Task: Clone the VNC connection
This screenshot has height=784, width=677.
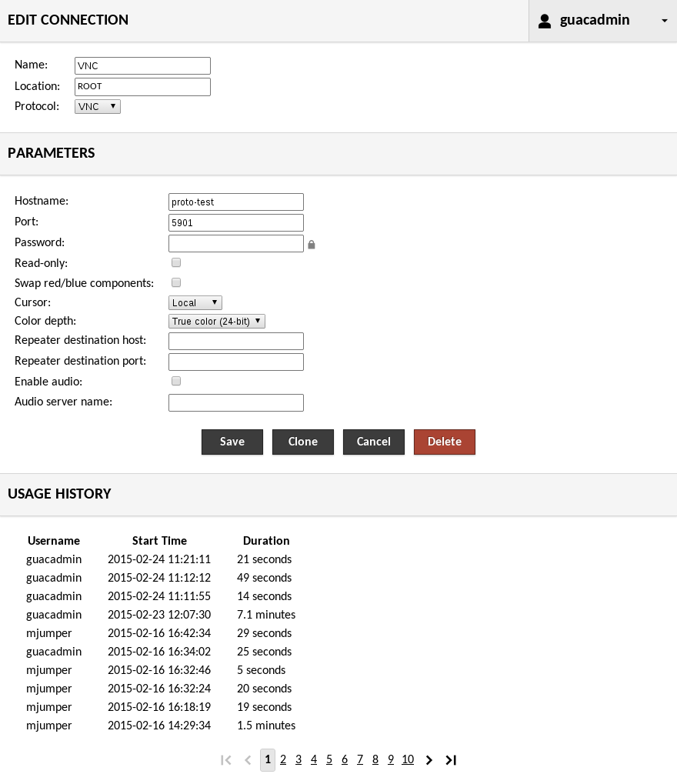Action: pyautogui.click(x=303, y=442)
